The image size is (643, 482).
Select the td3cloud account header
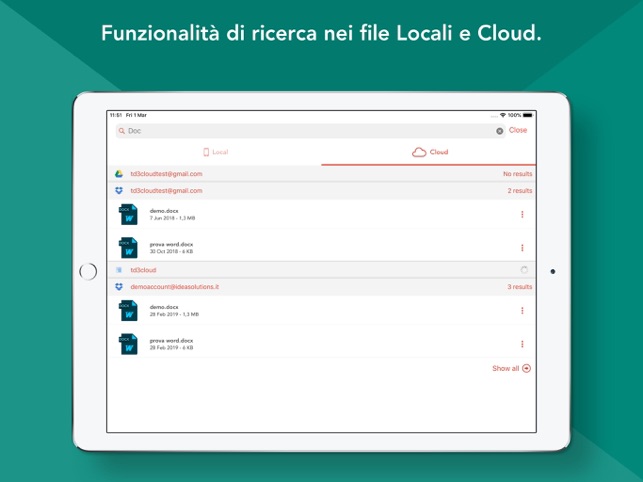(x=322, y=270)
